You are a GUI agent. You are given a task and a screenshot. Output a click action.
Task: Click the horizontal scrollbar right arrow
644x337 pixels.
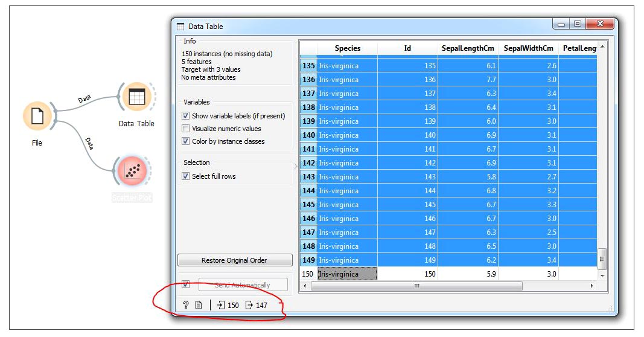coord(591,286)
